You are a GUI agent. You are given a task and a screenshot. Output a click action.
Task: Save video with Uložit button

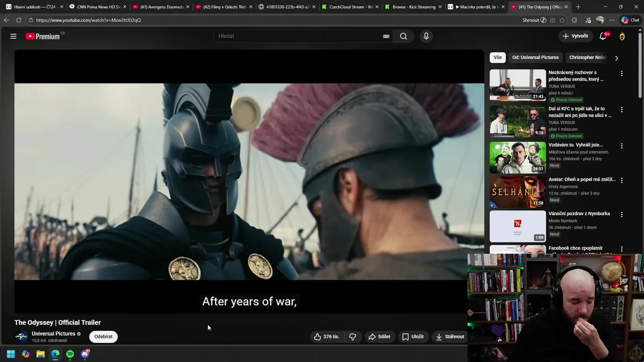[x=413, y=337]
